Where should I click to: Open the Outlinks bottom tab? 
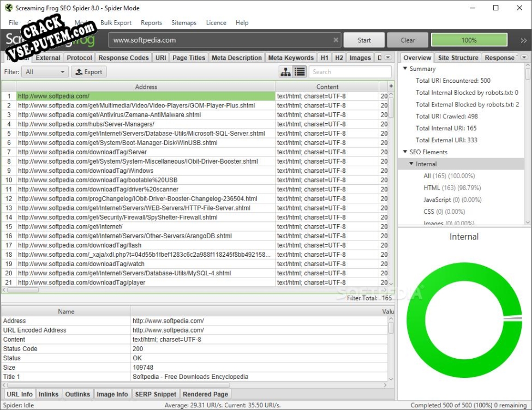(77, 394)
